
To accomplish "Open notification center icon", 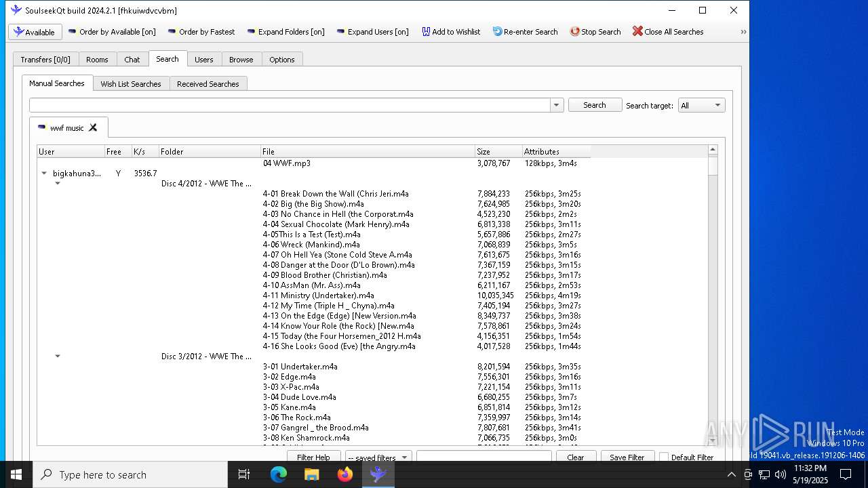I will coord(846,474).
